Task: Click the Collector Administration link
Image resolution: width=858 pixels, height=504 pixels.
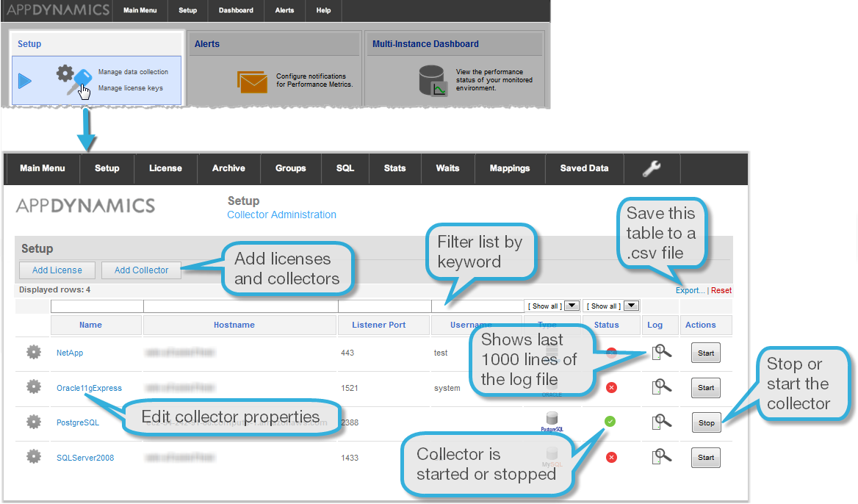Action: [x=282, y=215]
